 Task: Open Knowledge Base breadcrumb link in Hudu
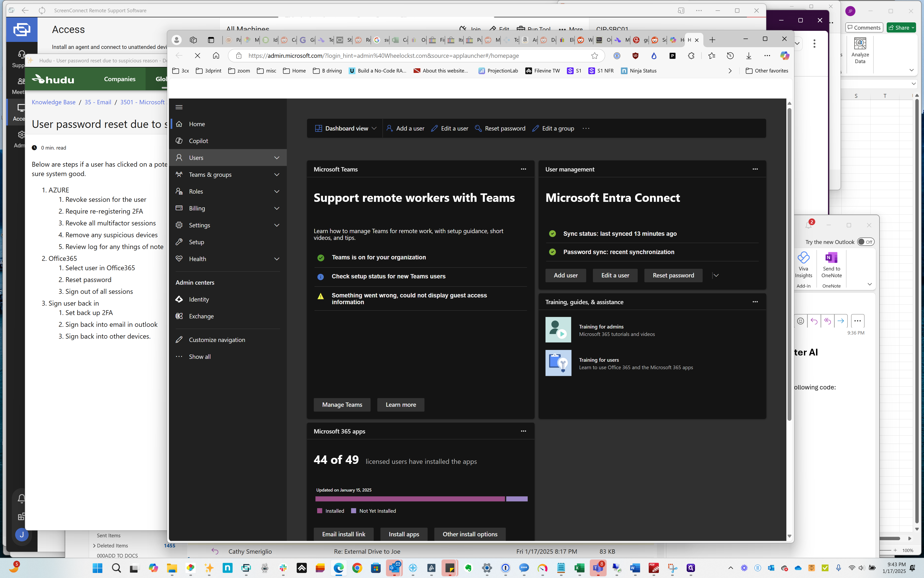pyautogui.click(x=53, y=102)
